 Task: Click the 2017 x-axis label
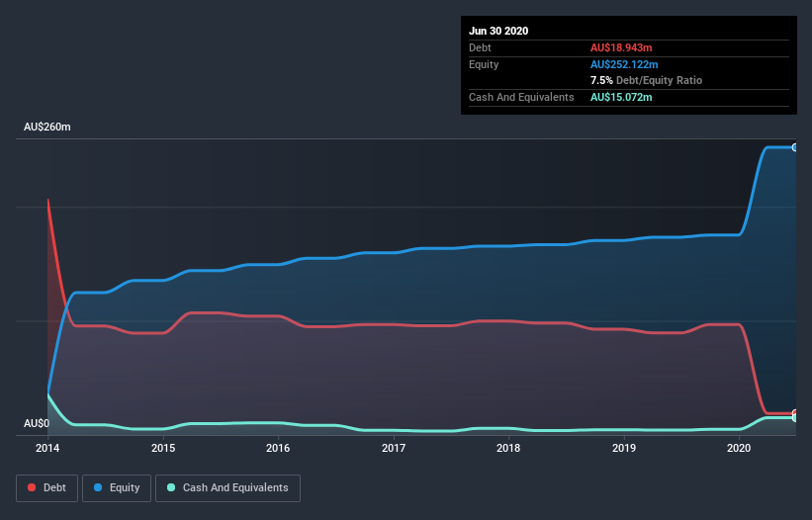pos(394,448)
